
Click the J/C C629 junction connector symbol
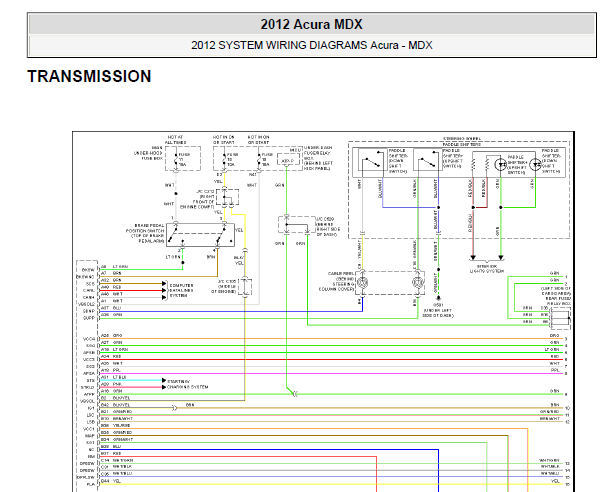297,225
